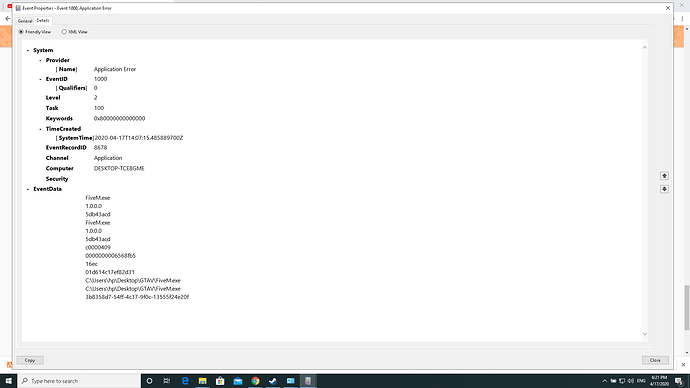Open the Mail app from the taskbar

click(238, 381)
